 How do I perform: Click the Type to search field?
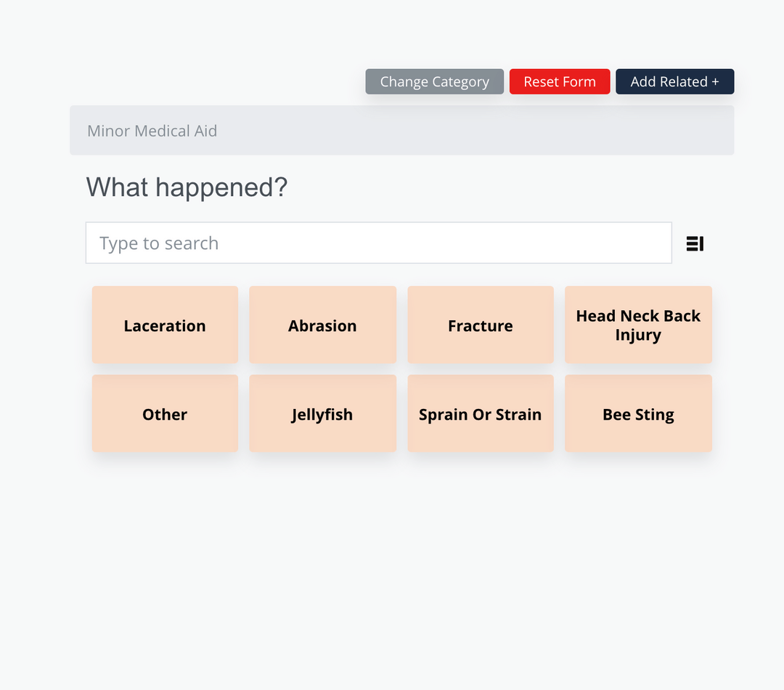tap(378, 243)
